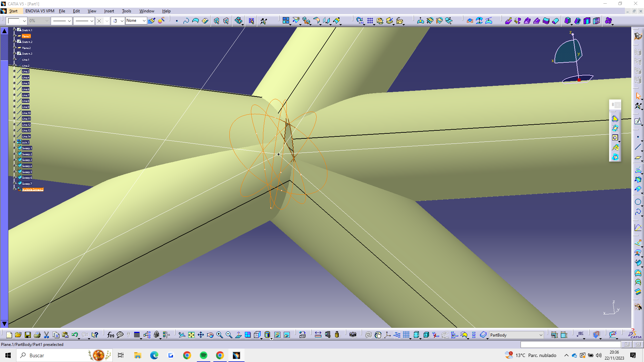Screen dimensions: 644x362
Task: Select Line.5 in the specification tree
Action: tap(25, 83)
